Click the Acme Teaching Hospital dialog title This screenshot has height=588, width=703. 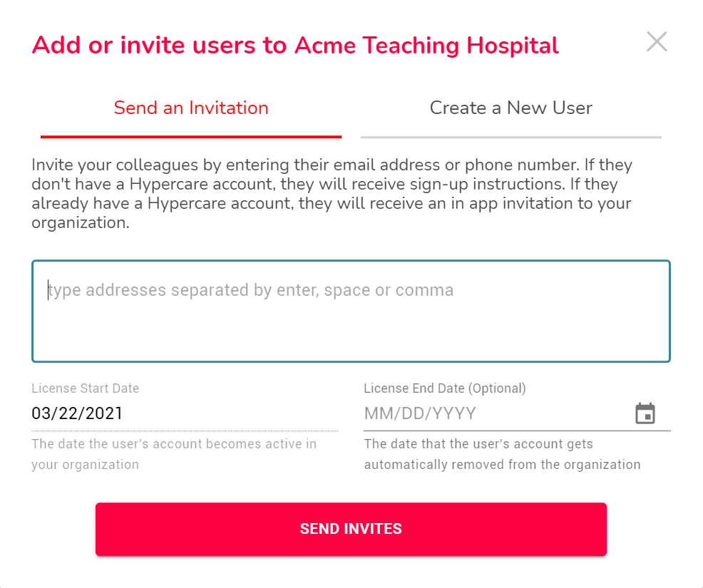click(x=295, y=46)
